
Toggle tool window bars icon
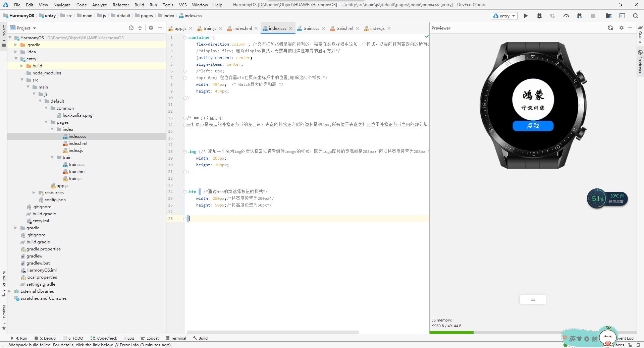coord(4,345)
